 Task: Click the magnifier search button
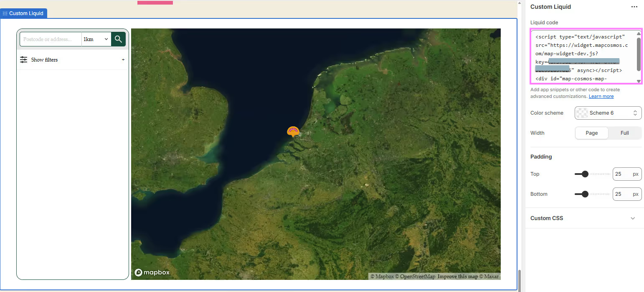tap(118, 39)
